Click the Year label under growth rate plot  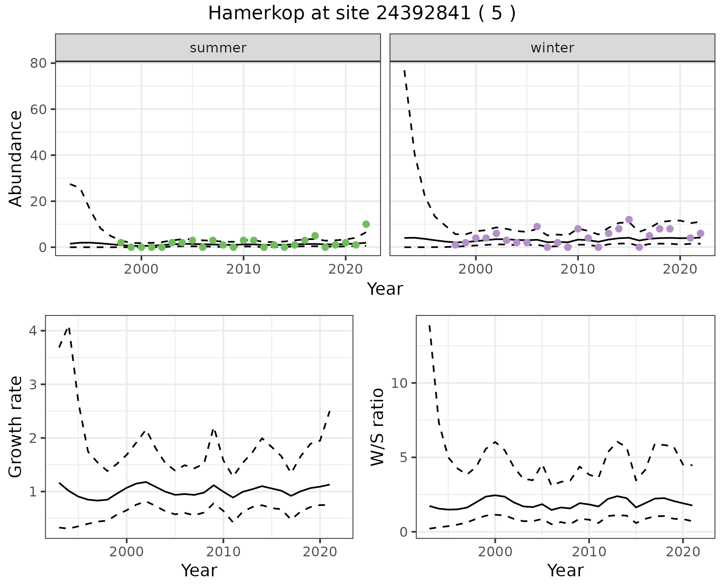pos(199,570)
